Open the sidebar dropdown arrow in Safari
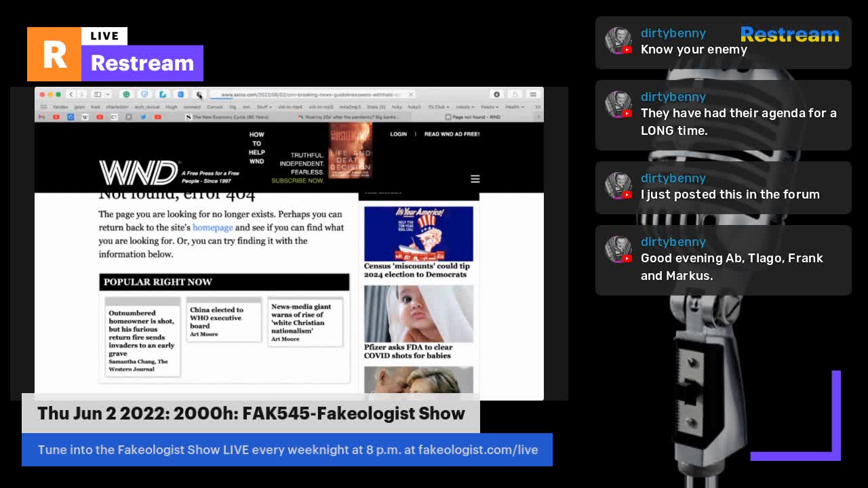 (107, 94)
